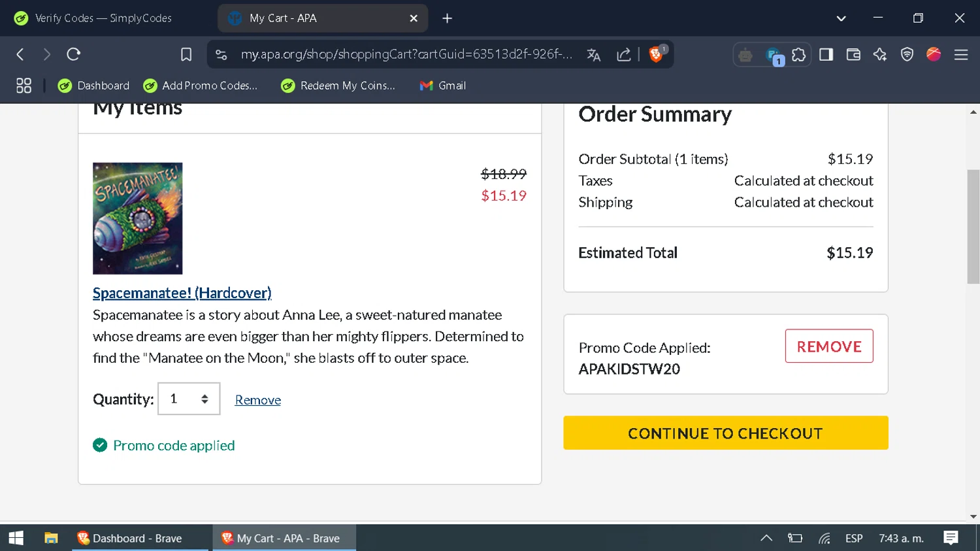Viewport: 980px width, 551px height.
Task: Click the Estimated Total label
Action: coord(628,252)
